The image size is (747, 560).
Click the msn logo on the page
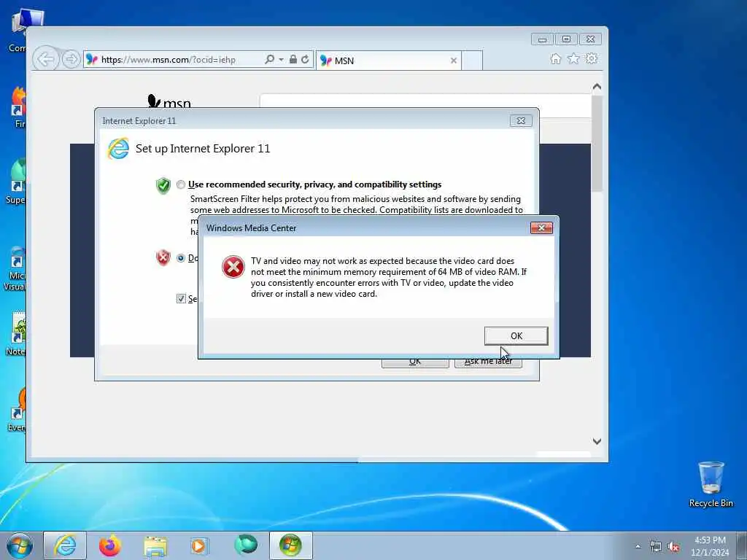(169, 102)
